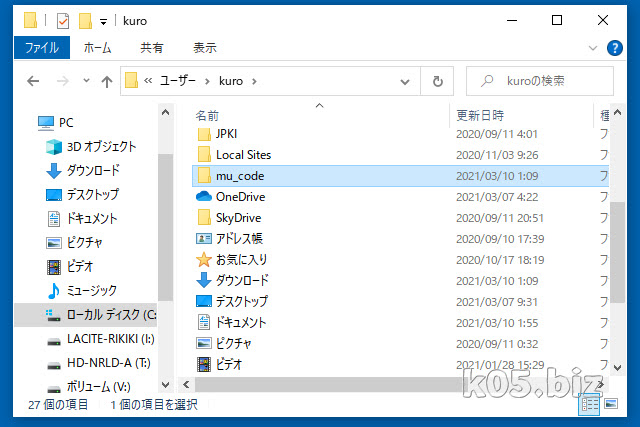Click the date 2020/11/03 9:26
The image size is (640, 427).
(x=497, y=155)
